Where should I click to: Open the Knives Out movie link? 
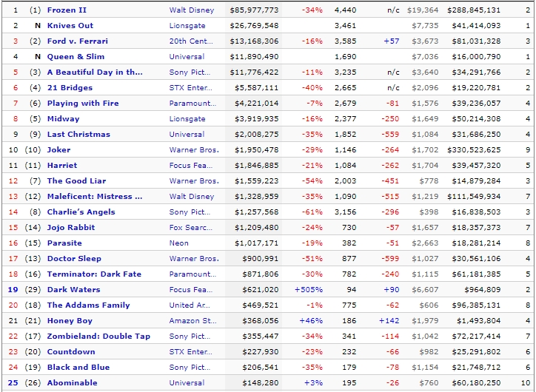[70, 26]
